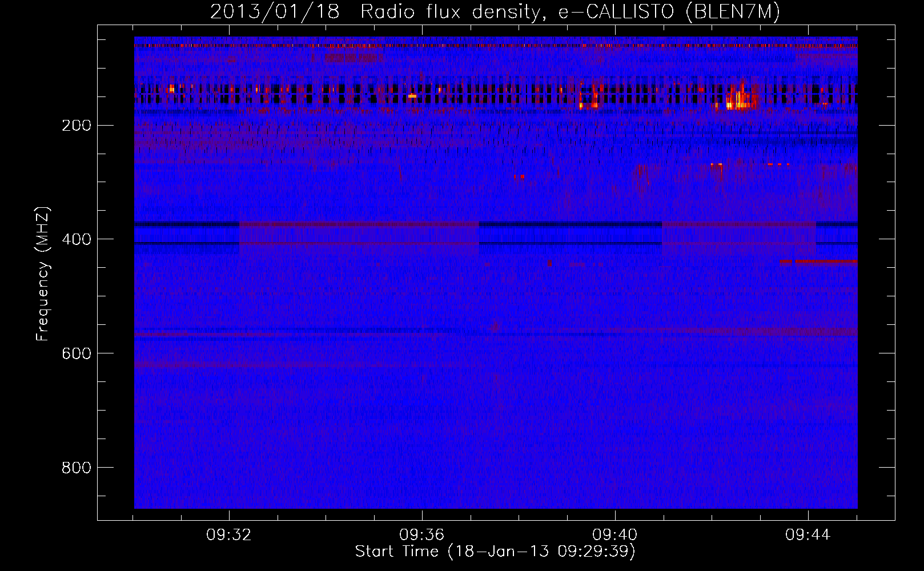Click the 800 frequency tick label
Screen dimensions: 924x571
77,468
